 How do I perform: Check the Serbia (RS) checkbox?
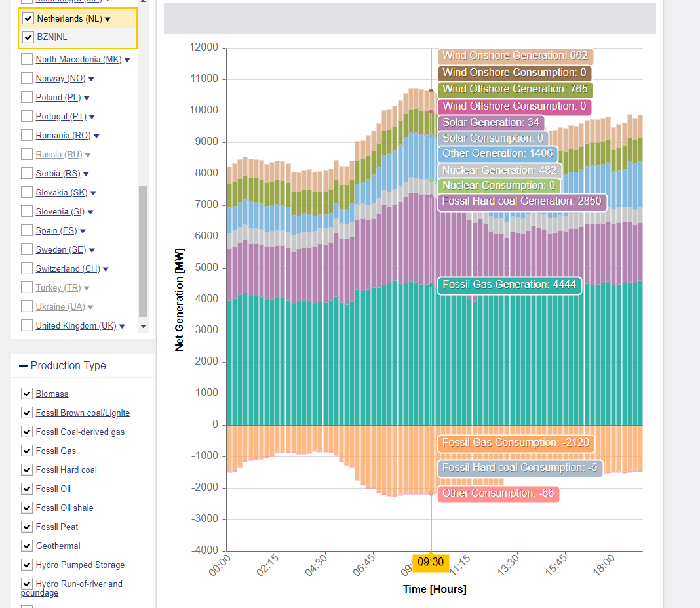27,173
